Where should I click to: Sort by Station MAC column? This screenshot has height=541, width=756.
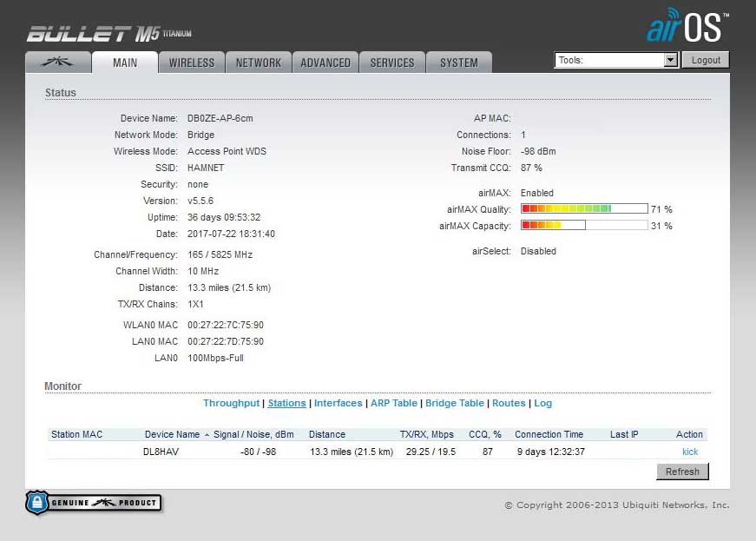pos(76,434)
